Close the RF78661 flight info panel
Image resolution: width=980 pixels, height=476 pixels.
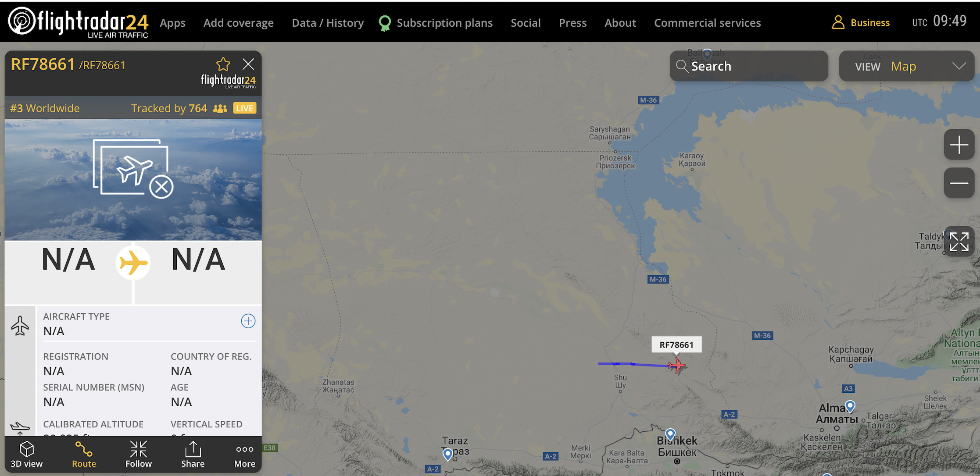click(x=248, y=64)
